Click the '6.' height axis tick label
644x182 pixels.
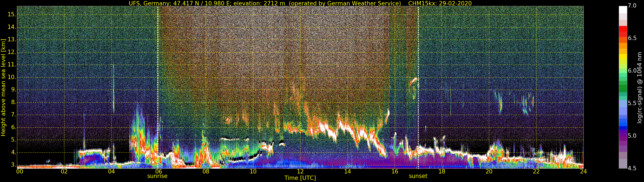[14, 127]
